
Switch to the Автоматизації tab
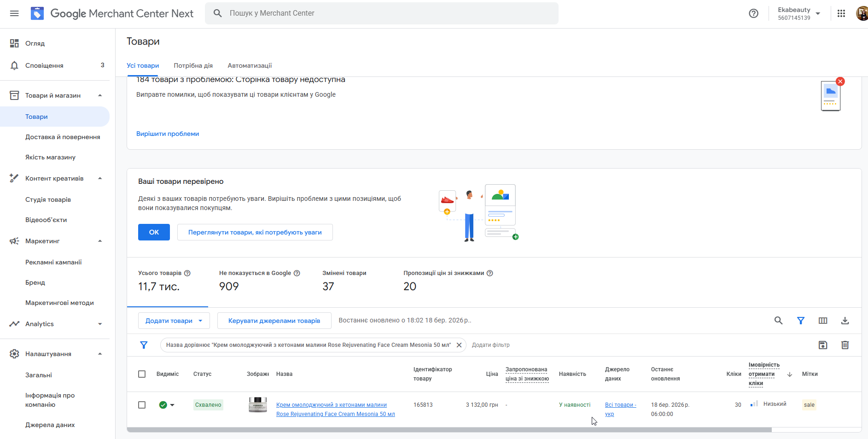[x=250, y=65]
